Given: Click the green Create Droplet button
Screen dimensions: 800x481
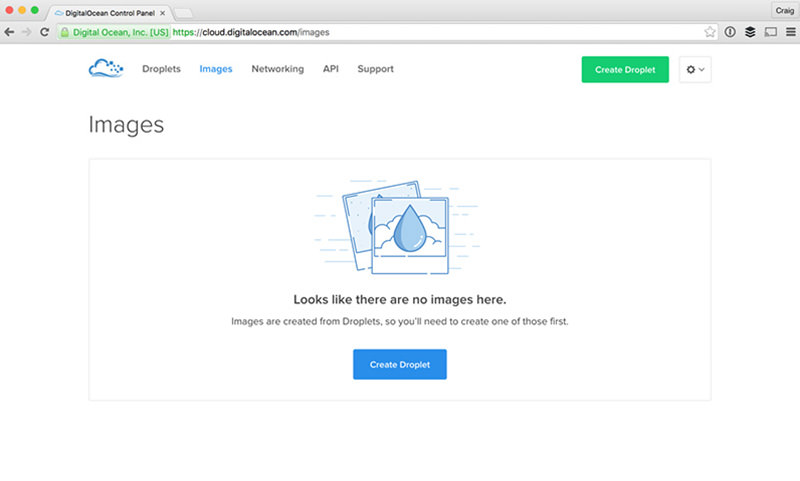Looking at the screenshot, I should [625, 69].
